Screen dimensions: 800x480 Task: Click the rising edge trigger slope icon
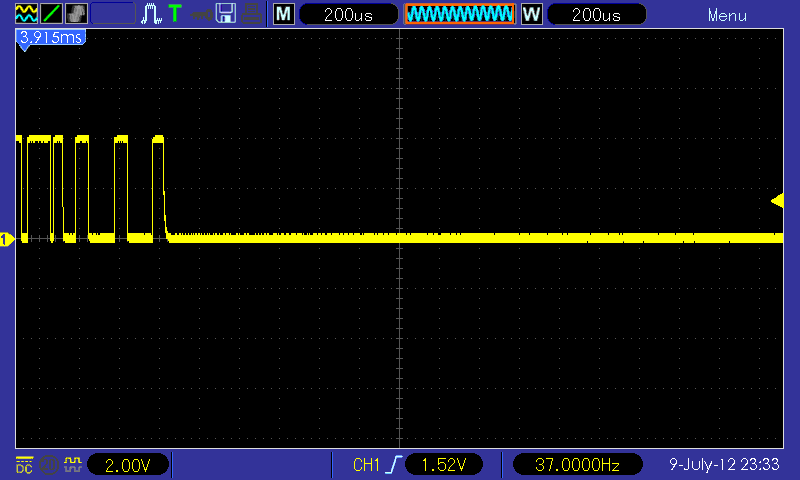(x=393, y=465)
